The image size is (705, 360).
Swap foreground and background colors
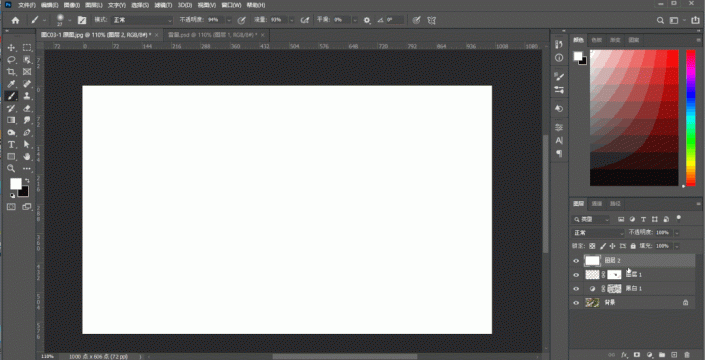pyautogui.click(x=27, y=180)
